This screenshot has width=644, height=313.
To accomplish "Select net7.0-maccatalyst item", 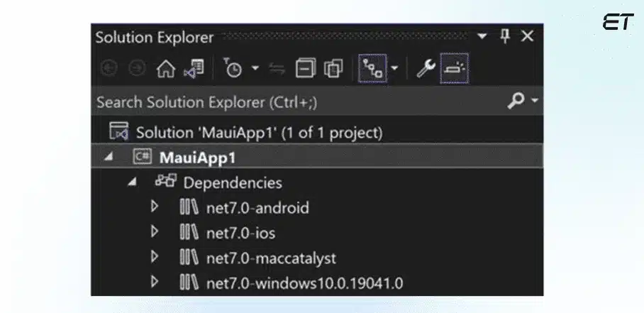I will 271,259.
